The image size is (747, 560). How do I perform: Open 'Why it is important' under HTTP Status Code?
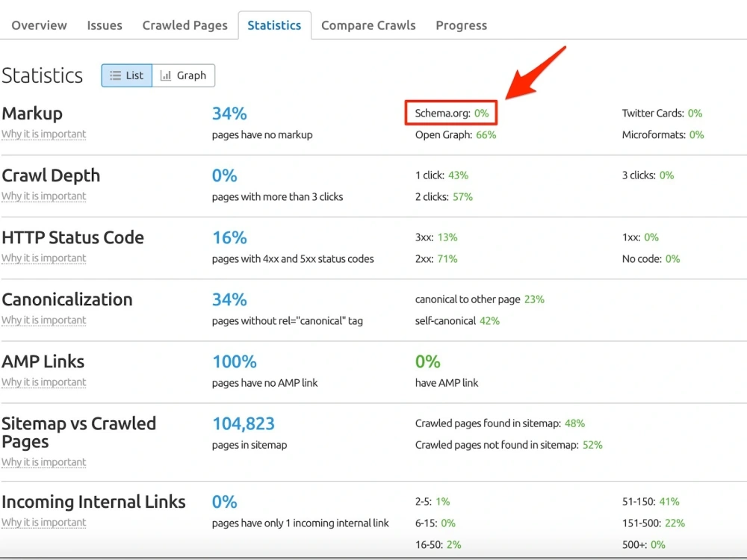point(44,258)
